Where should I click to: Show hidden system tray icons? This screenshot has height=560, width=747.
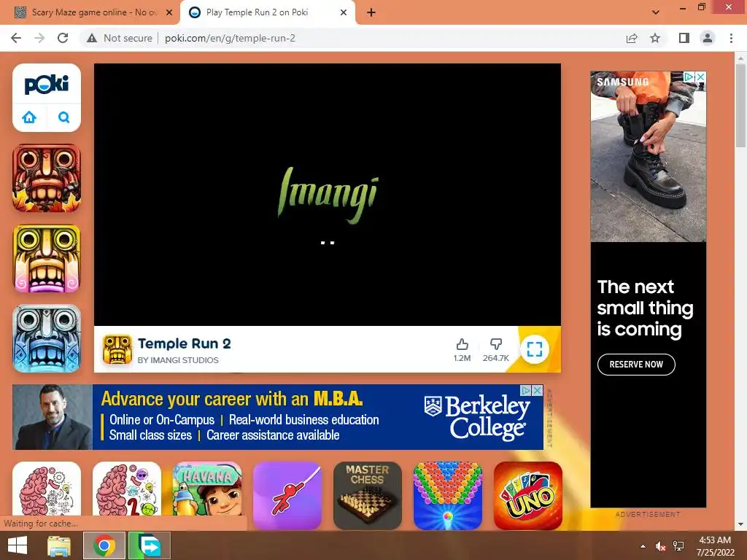coord(643,546)
